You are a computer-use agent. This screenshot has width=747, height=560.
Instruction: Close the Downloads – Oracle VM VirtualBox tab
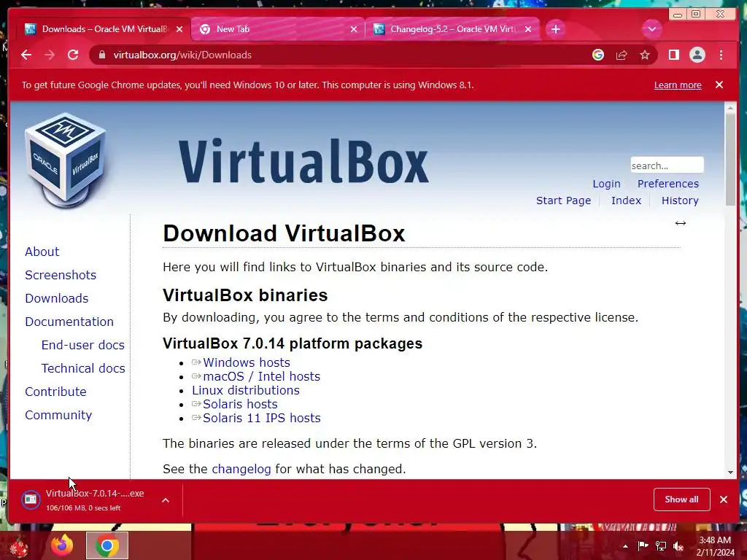(x=179, y=29)
